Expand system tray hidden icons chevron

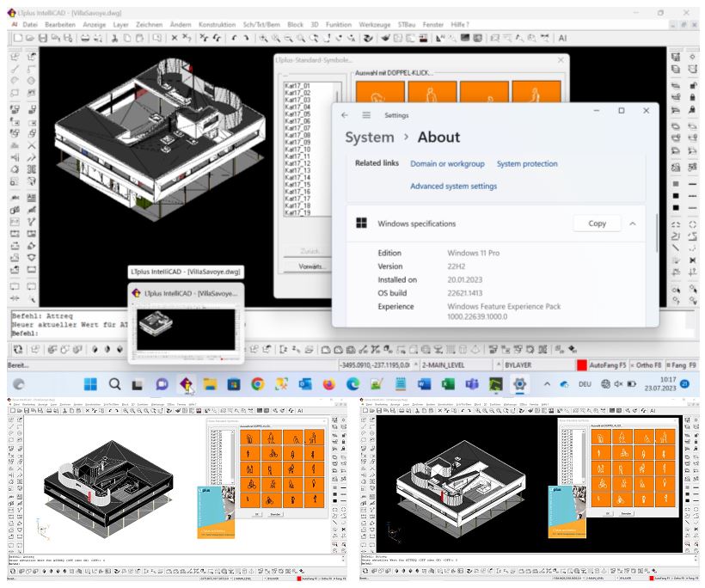coord(547,384)
